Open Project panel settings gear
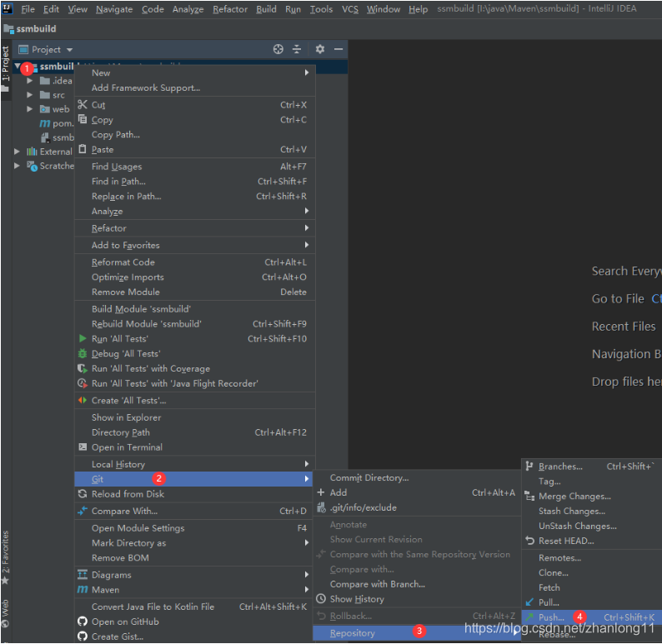This screenshot has width=662, height=644. [320, 49]
